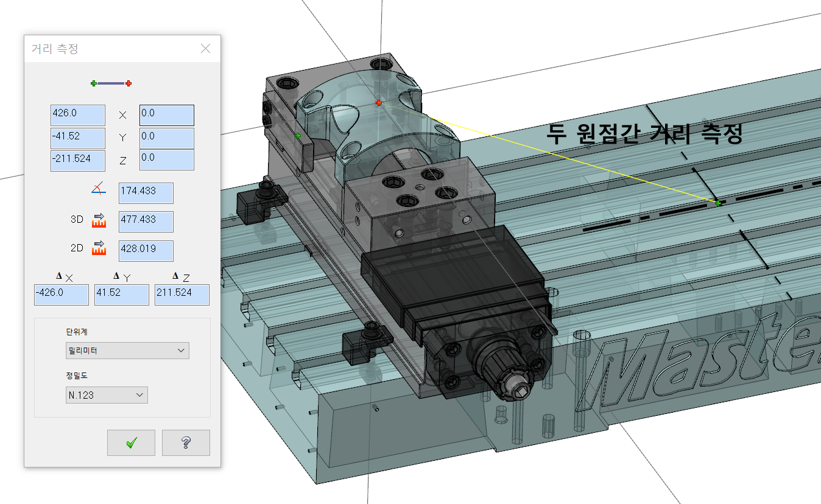Click the angle value field 174.433
Image resolution: width=821 pixels, height=504 pixels.
click(x=146, y=193)
